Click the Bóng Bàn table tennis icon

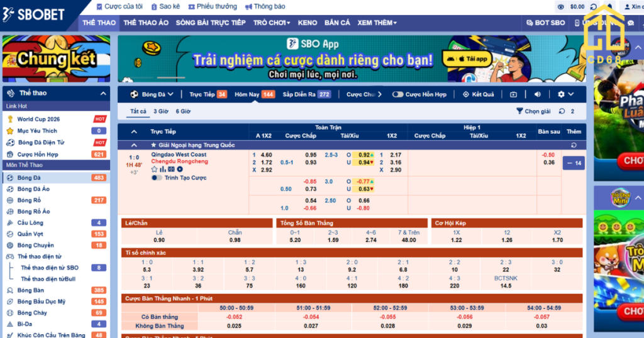(10, 290)
